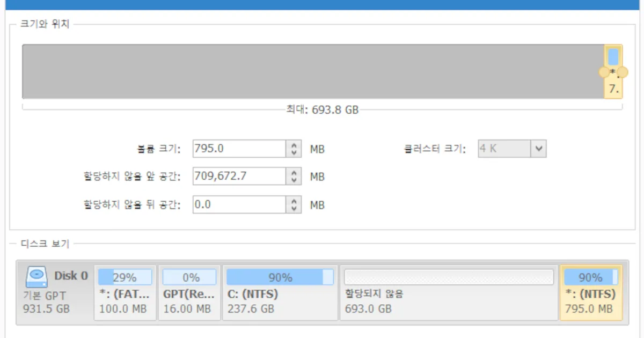Screen dimensions: 644x338
Task: Open the cluster size dropdown arrow
Action: (x=539, y=149)
